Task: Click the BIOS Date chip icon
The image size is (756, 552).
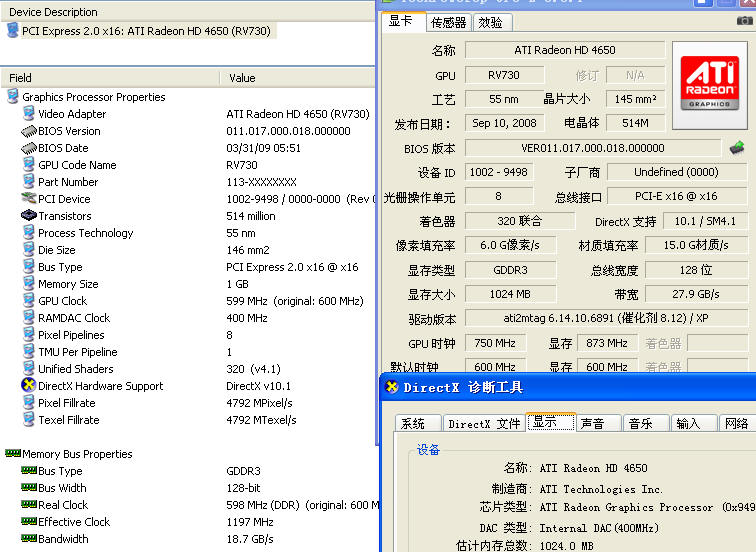Action: pyautogui.click(x=29, y=148)
